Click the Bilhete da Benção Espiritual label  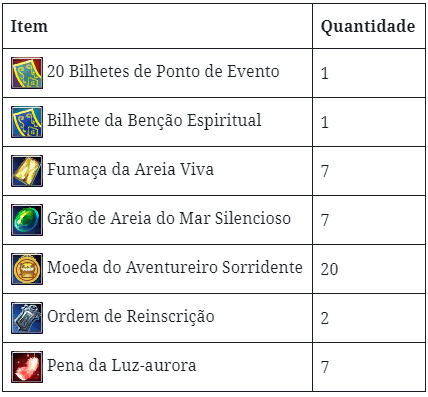coord(154,121)
